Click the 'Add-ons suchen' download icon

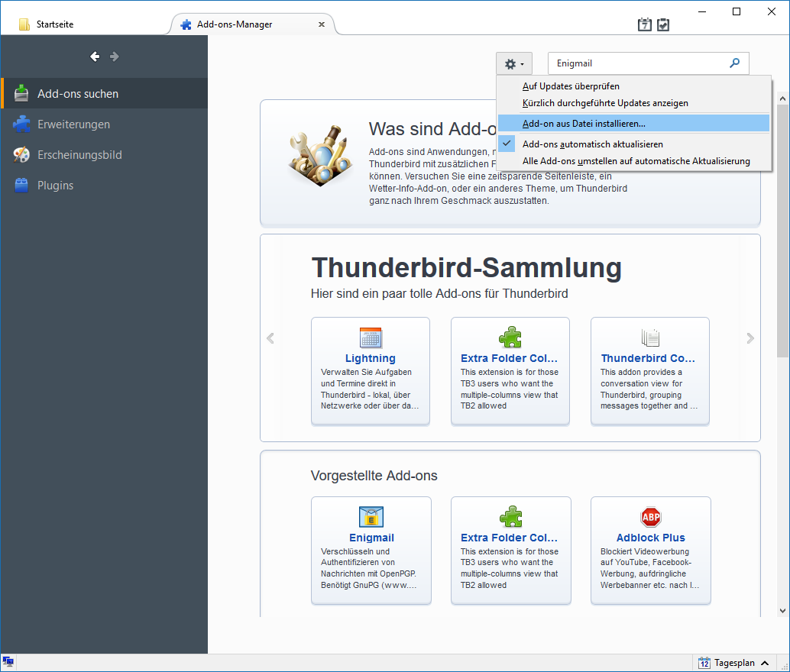point(21,94)
